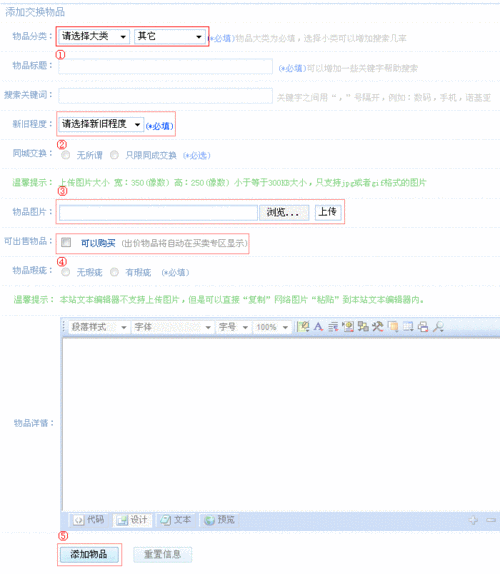Click the 可以购买 label link
The image size is (500, 574).
[98, 243]
